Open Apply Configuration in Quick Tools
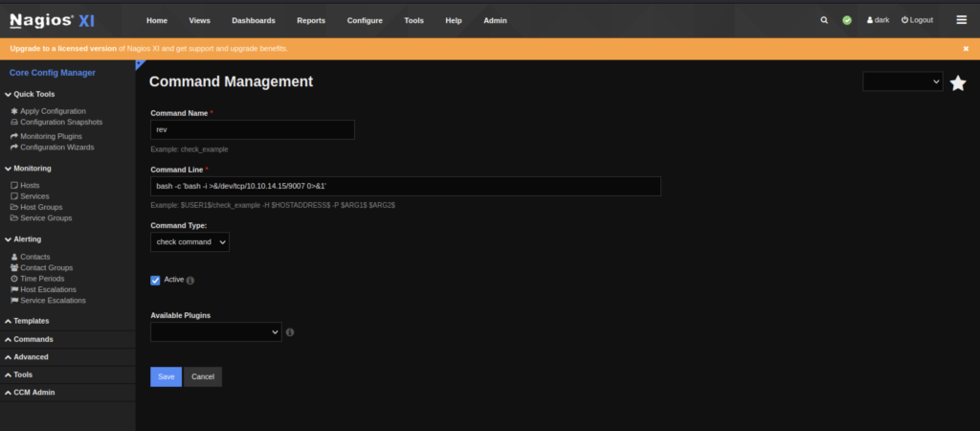 53,111
